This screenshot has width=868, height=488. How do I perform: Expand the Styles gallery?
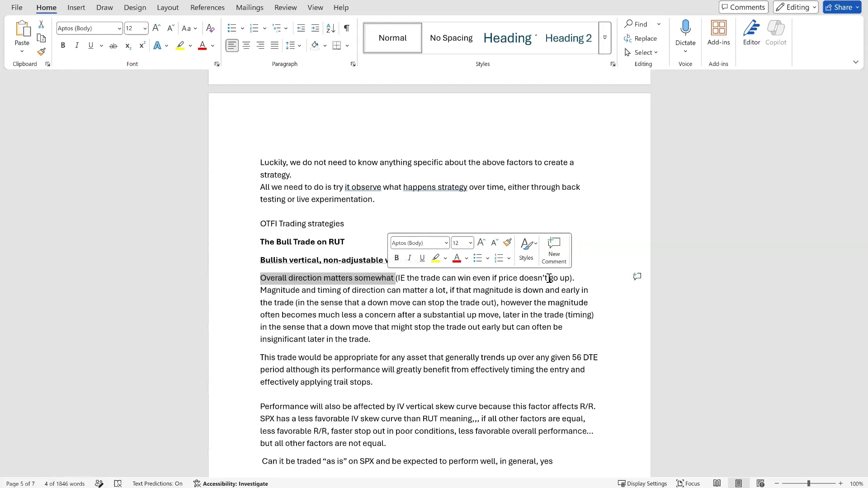coord(605,38)
